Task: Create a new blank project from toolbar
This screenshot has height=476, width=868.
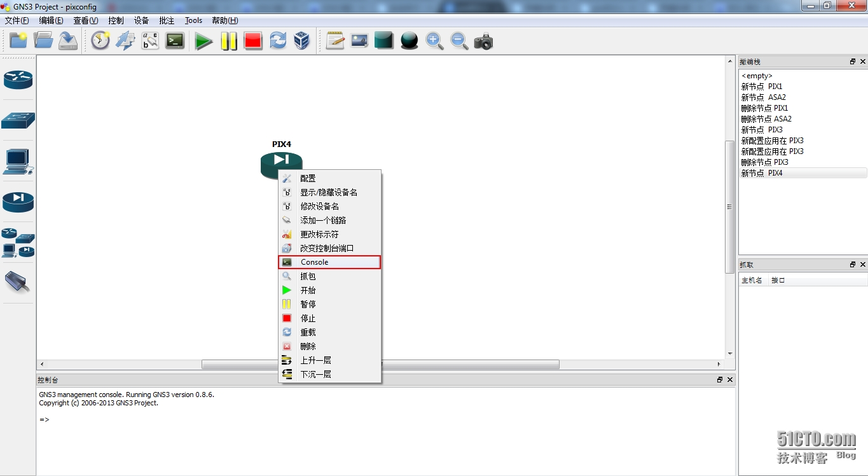Action: [18, 41]
